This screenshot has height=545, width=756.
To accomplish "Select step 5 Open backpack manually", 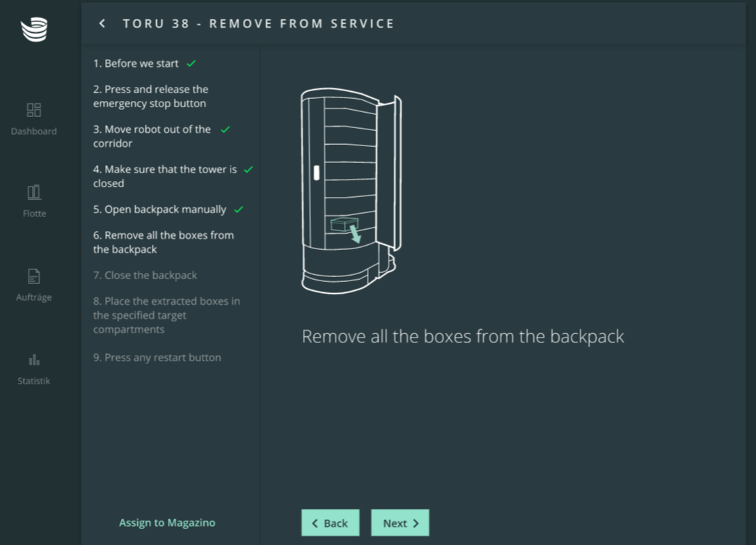I will 159,210.
